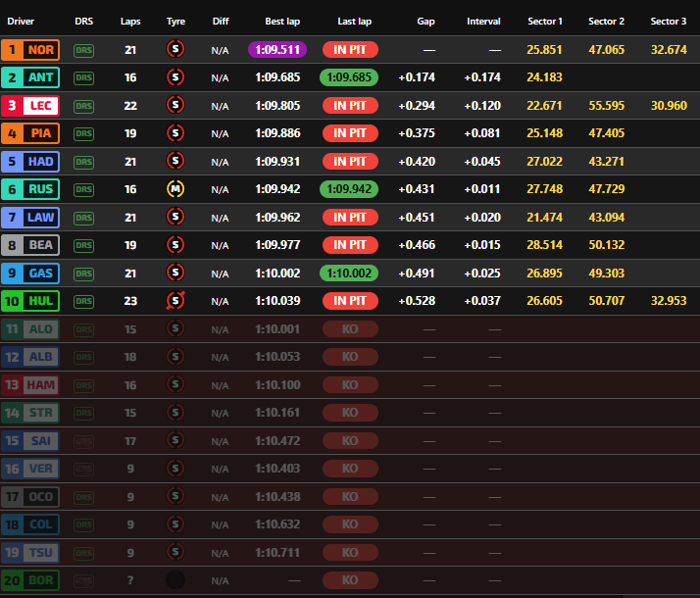Click the soft tyre icon in Norris's row
Image resolution: width=700 pixels, height=598 pixels.
[x=175, y=49]
